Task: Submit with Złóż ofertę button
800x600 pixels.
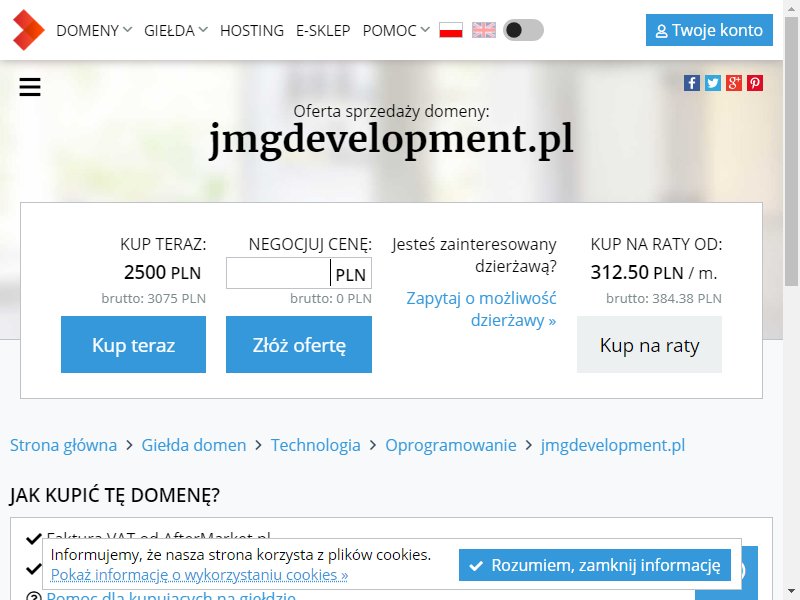Action: click(299, 344)
